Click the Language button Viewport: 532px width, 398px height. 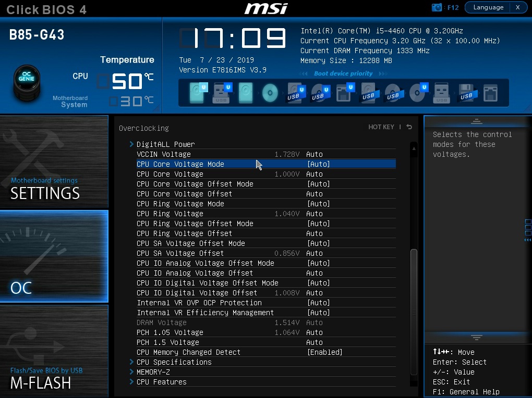[x=488, y=7]
